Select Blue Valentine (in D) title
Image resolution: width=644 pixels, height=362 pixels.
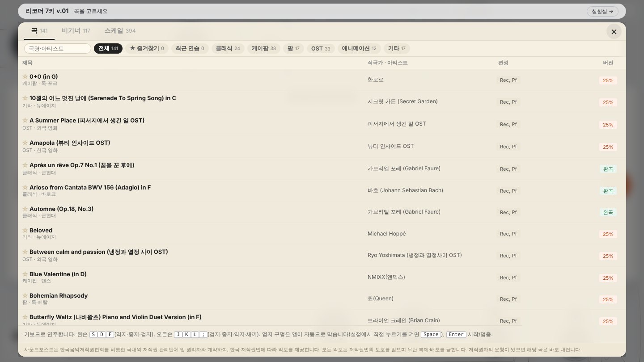(x=58, y=274)
